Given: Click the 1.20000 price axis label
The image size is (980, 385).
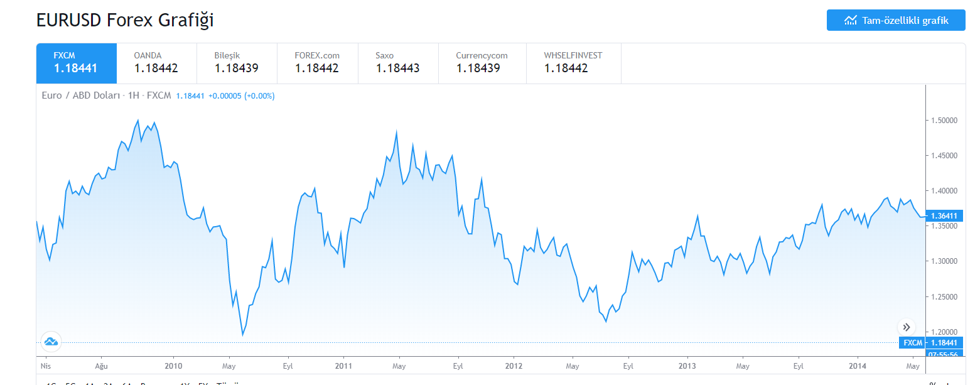Looking at the screenshot, I should point(944,332).
